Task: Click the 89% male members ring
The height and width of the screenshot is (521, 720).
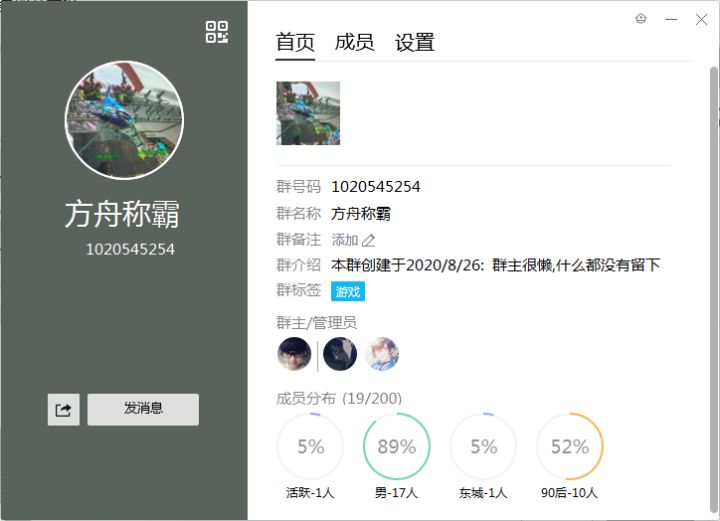Action: click(397, 446)
